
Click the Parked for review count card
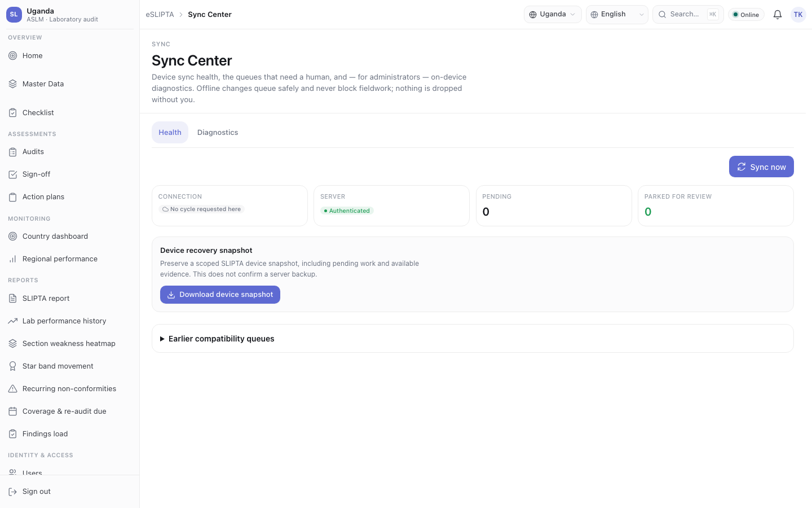tap(716, 206)
